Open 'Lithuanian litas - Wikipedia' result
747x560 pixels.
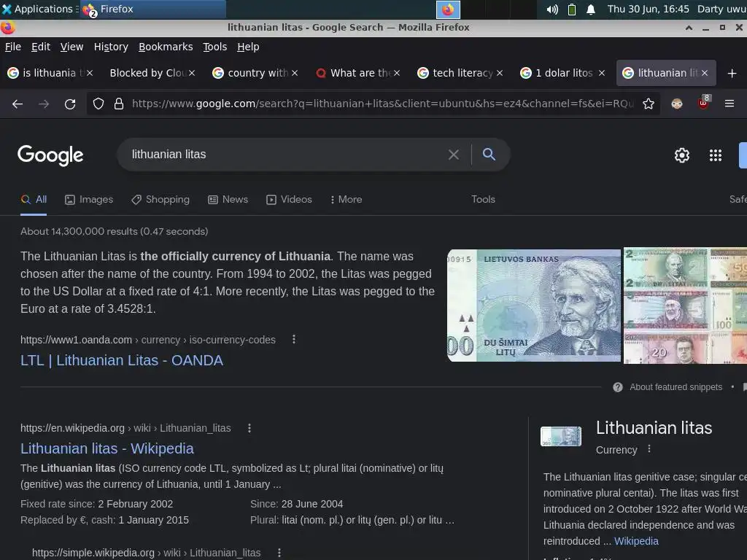[x=107, y=448]
